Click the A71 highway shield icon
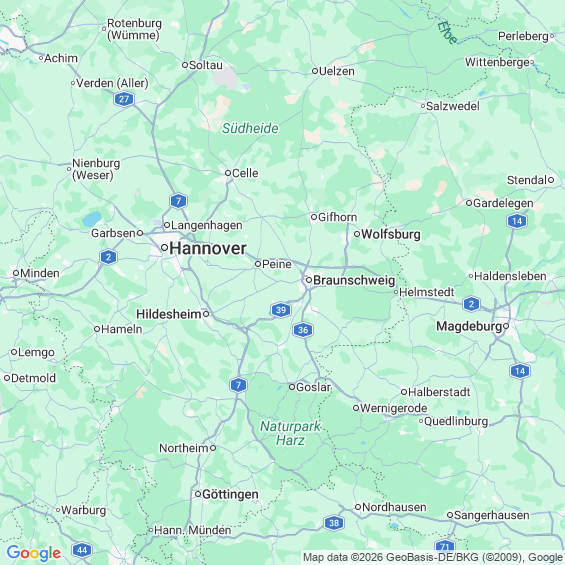This screenshot has width=565, height=565. (445, 547)
